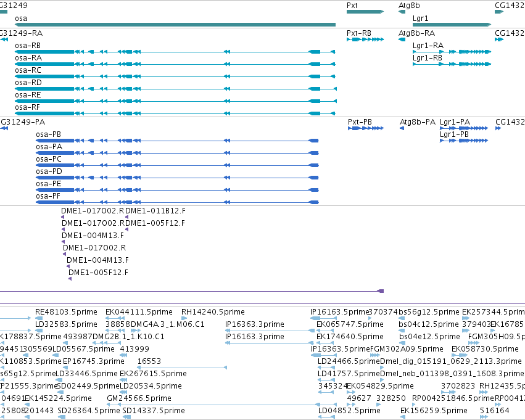The image size is (525, 420).
Task: Click the osa-RA transcript label
Action: pyautogui.click(x=28, y=58)
